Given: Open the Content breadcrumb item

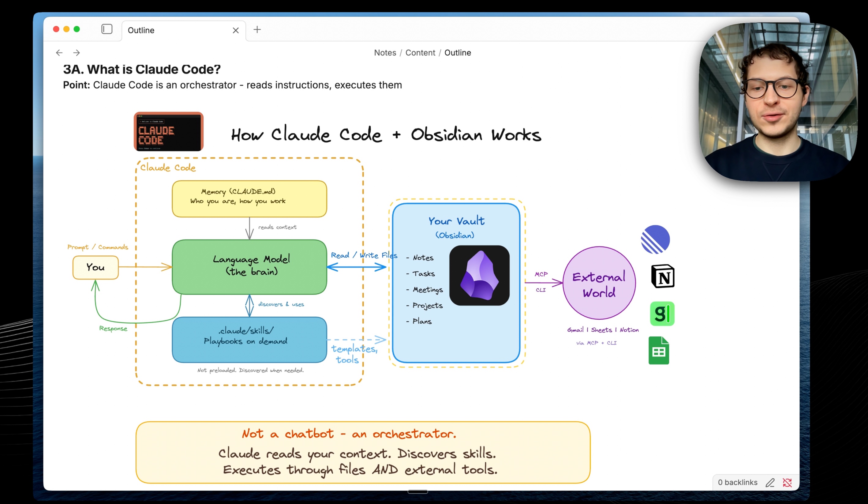Looking at the screenshot, I should (x=420, y=52).
